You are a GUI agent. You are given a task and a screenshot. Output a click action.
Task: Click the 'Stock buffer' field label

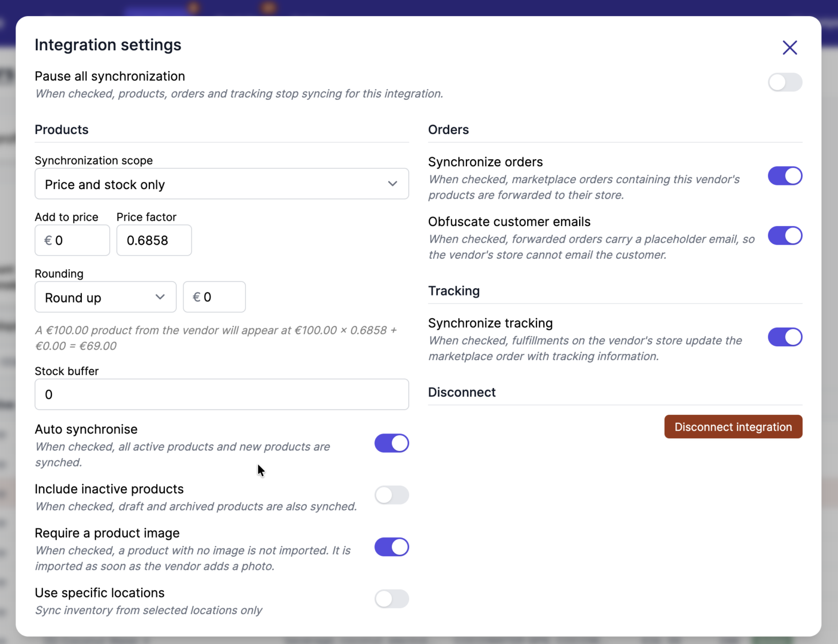point(66,371)
